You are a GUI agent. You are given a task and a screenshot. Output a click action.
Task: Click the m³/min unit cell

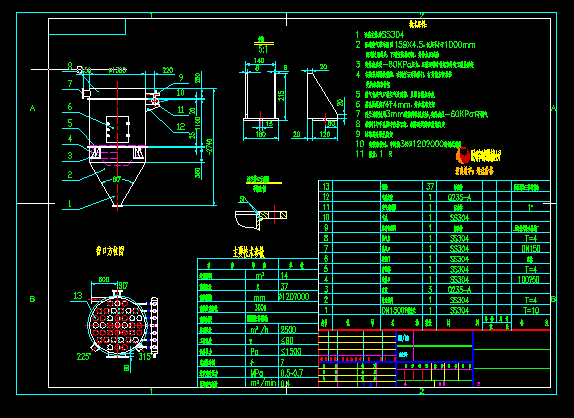click(x=263, y=383)
